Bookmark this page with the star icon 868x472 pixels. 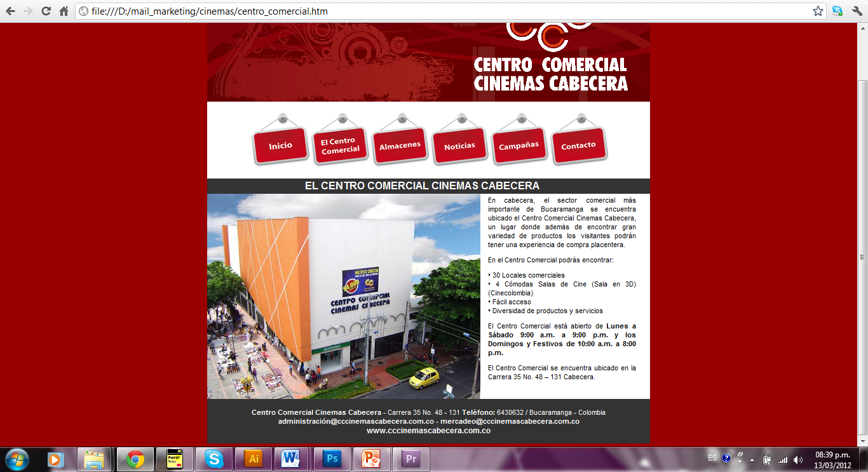[x=818, y=11]
